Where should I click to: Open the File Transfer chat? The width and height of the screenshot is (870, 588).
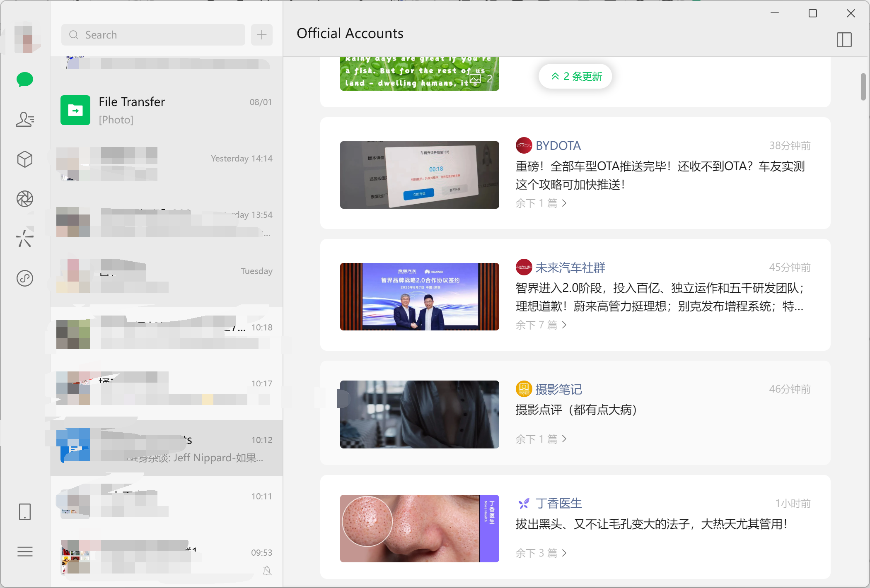pos(167,110)
